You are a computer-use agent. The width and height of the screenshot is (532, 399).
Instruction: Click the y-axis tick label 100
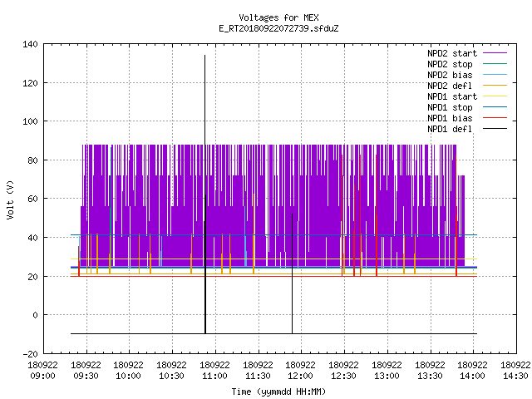[x=30, y=121]
